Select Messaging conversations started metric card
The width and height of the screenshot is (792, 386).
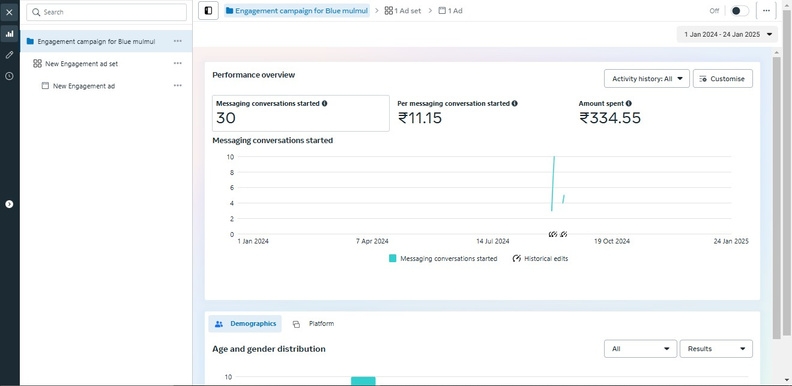point(301,113)
